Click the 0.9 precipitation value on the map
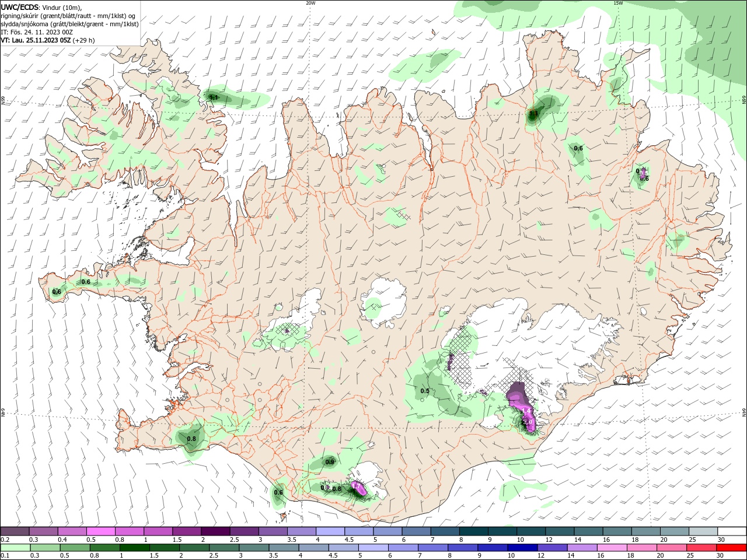 pyautogui.click(x=330, y=462)
